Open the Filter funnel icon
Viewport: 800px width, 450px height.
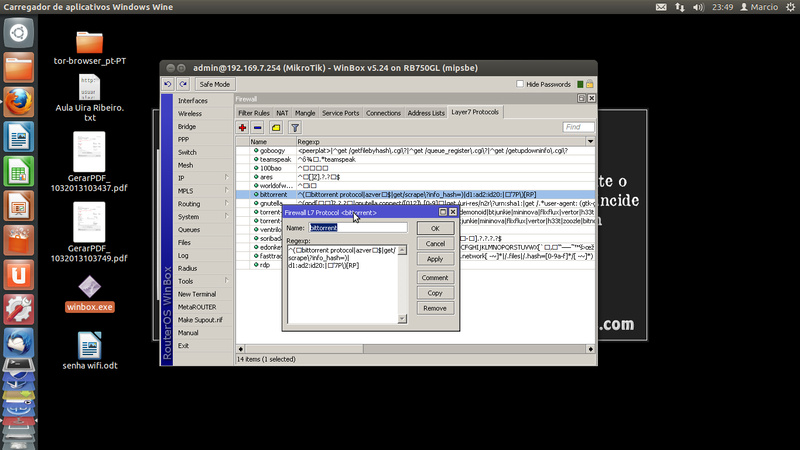point(295,128)
